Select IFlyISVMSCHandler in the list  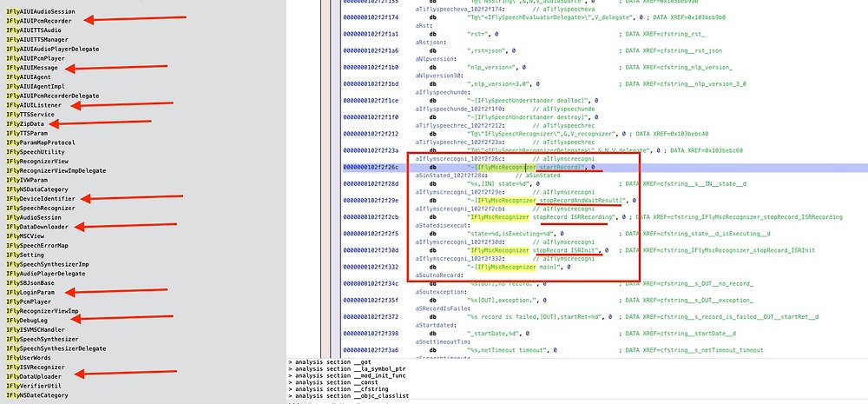coord(36,330)
